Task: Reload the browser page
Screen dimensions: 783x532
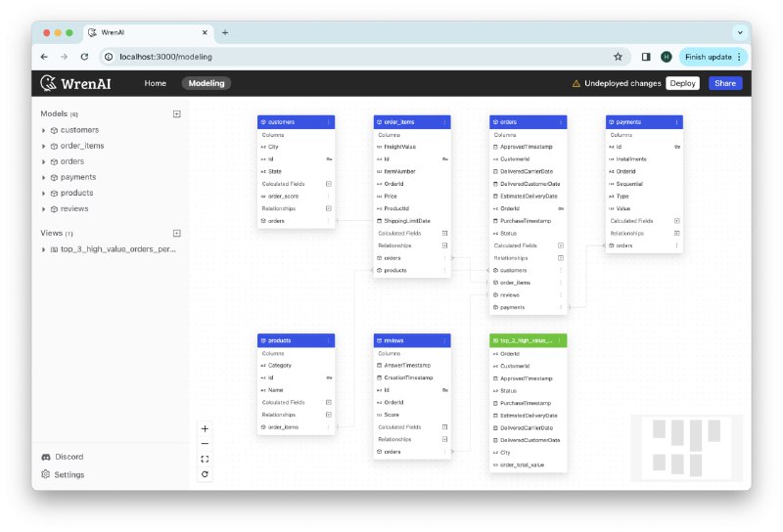Action: pos(84,57)
